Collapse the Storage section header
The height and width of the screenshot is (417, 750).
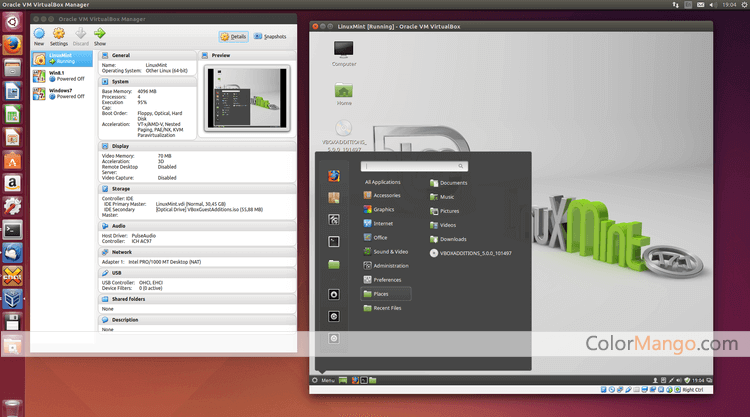tap(197, 189)
